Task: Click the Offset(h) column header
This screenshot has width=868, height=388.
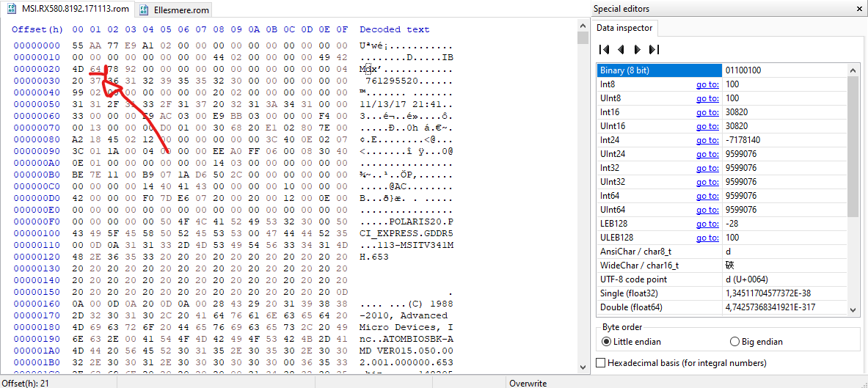Action: (37, 29)
